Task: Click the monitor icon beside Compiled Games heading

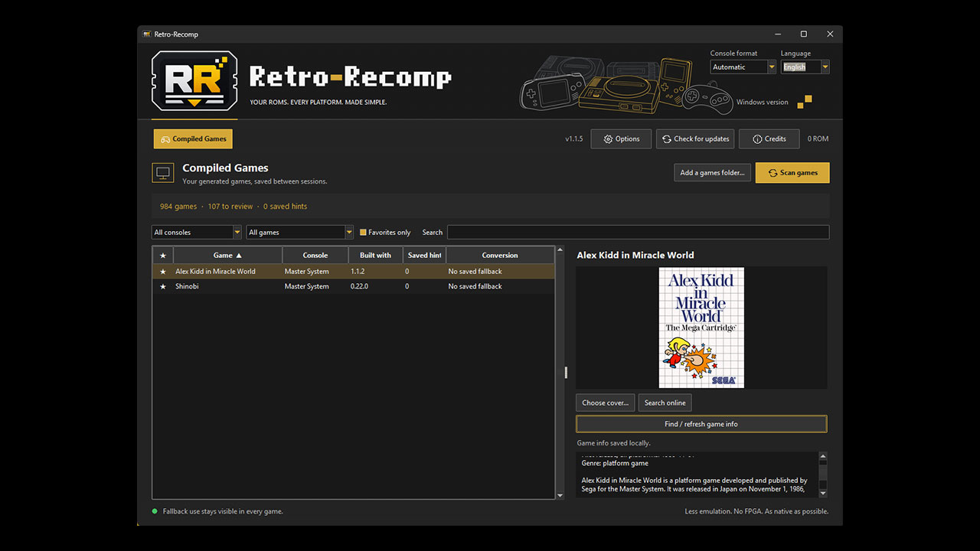Action: [x=162, y=173]
